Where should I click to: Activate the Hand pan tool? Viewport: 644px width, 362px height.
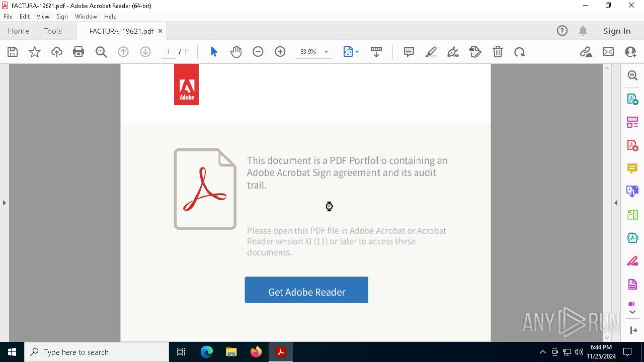tap(236, 52)
